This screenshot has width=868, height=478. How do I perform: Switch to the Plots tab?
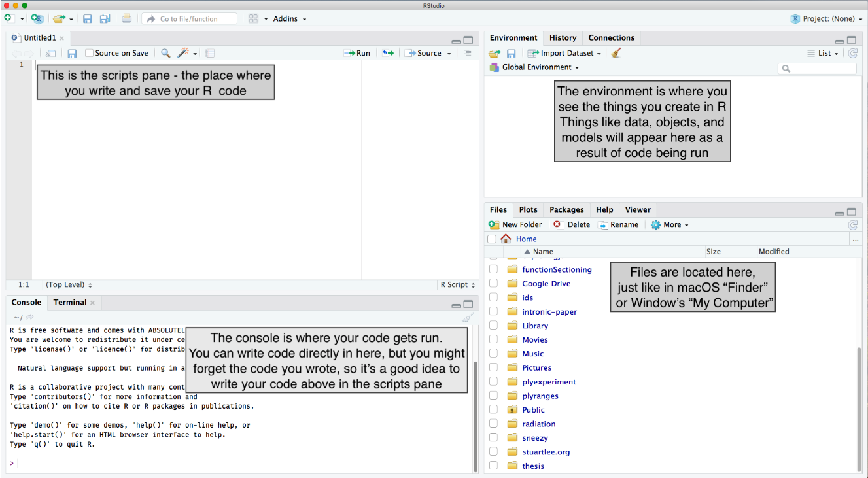pyautogui.click(x=529, y=209)
